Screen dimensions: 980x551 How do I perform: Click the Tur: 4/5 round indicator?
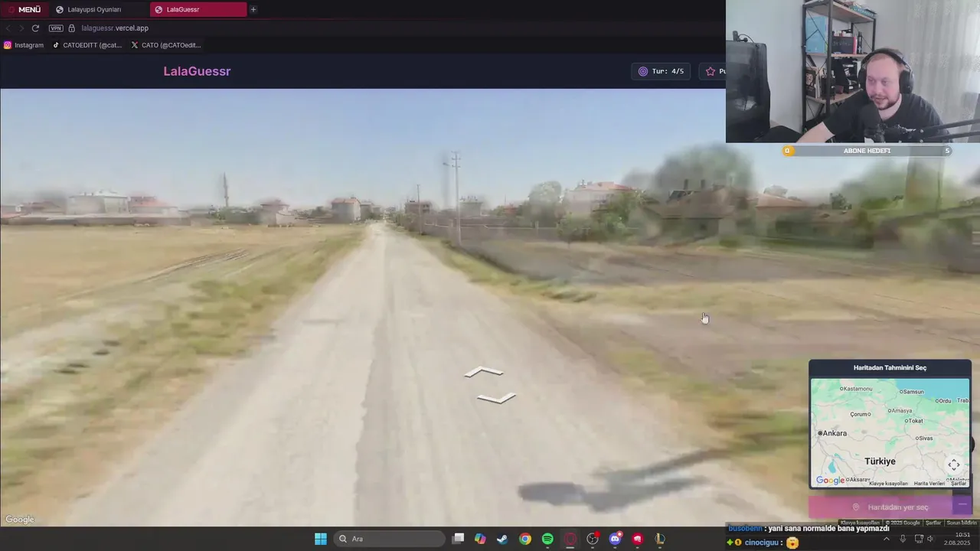tap(661, 71)
